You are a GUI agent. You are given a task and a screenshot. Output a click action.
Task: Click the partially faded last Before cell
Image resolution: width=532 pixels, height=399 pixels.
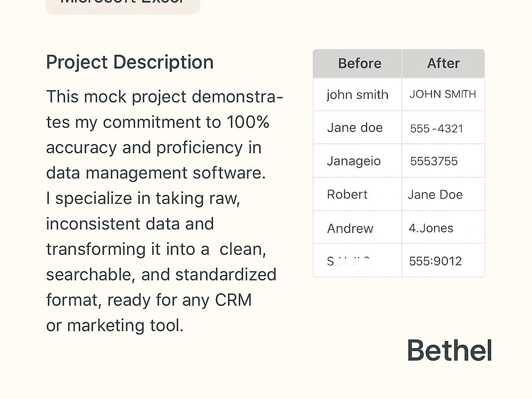coord(358,261)
